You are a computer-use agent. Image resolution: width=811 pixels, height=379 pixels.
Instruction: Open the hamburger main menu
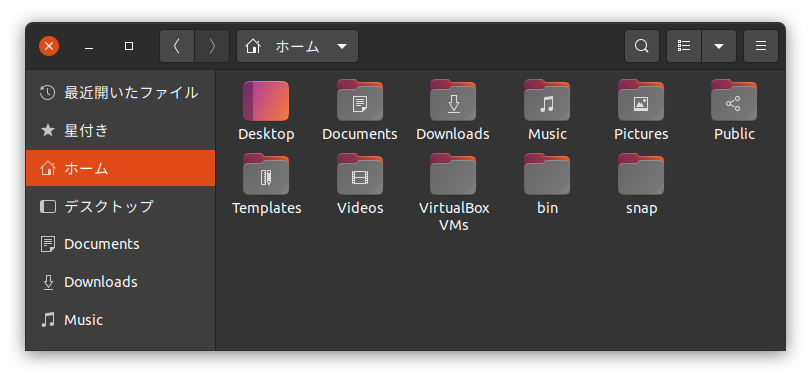click(761, 47)
